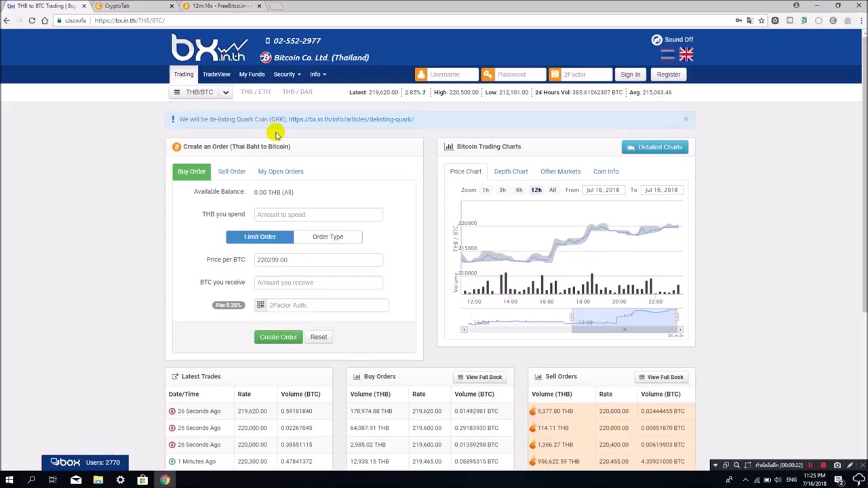
Task: Open the Info dropdown menu
Action: coord(317,75)
